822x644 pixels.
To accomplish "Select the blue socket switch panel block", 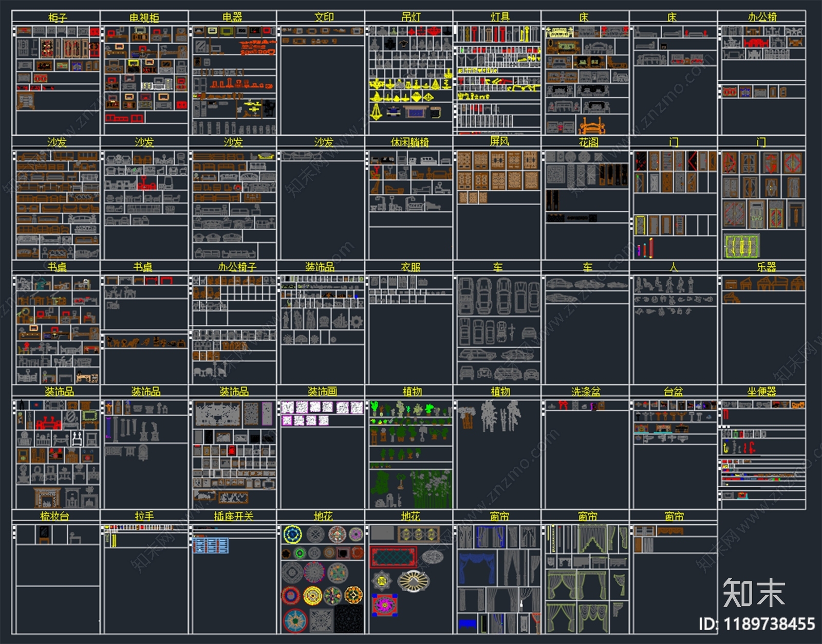I will [211, 545].
